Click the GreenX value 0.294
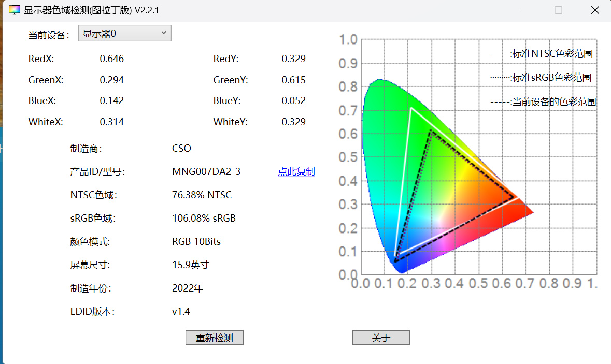Screen dimensions: 611x364 (112, 80)
